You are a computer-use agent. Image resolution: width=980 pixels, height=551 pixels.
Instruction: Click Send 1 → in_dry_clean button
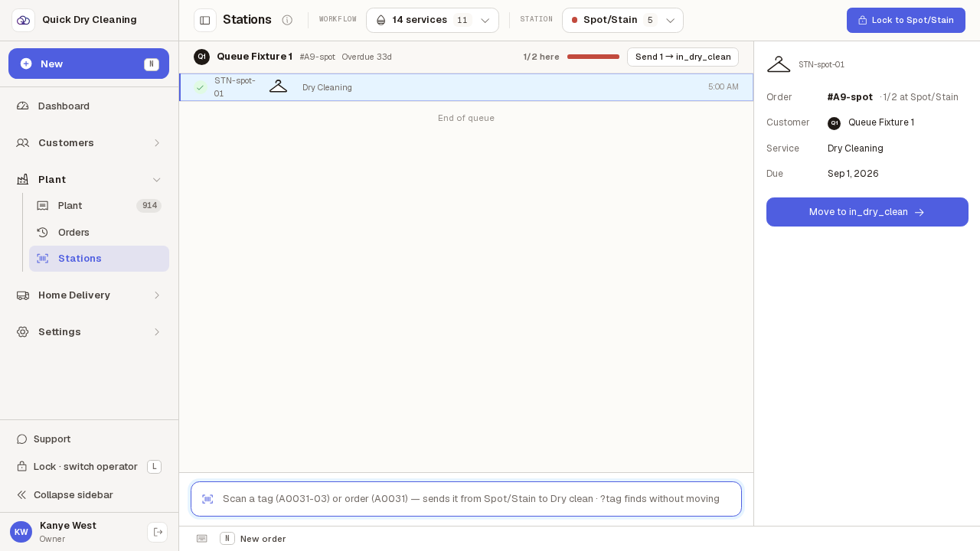coord(683,57)
